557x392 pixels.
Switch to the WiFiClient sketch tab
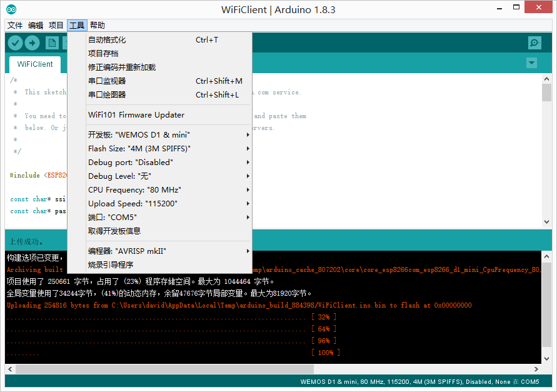pos(35,64)
